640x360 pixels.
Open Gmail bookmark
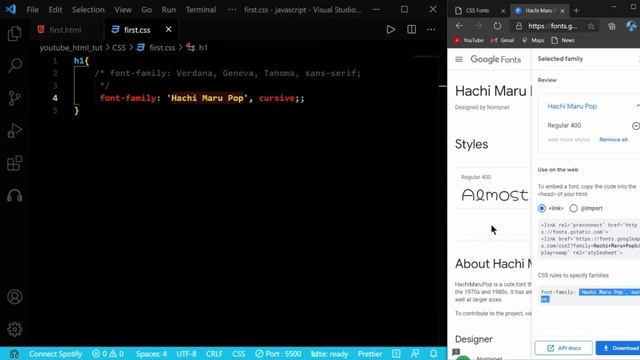click(x=502, y=40)
